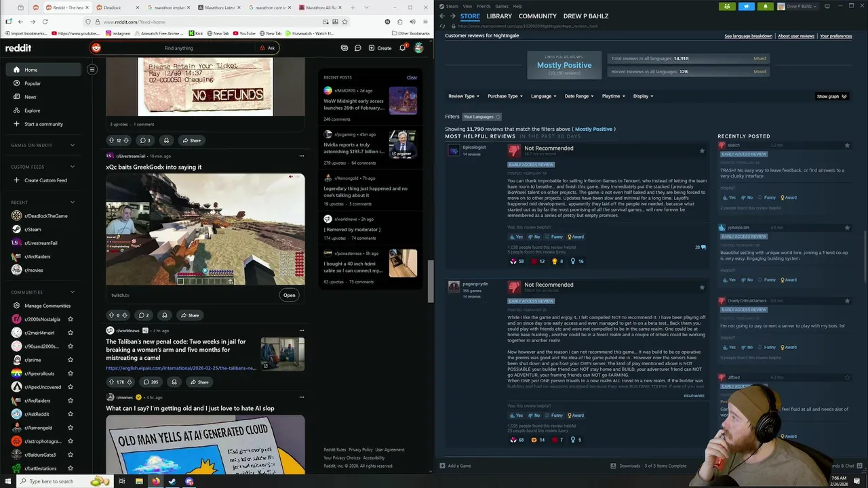Favorite r/2000sNostalgia with star
868x488 pixels.
71,319
